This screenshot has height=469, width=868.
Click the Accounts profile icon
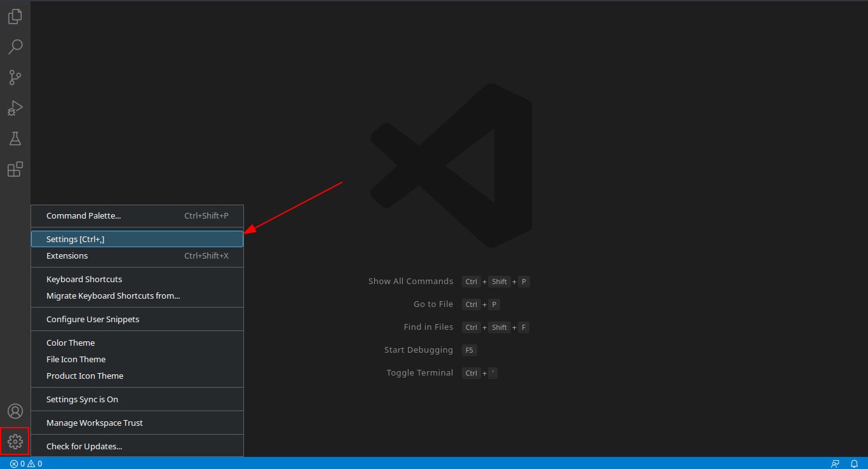pos(15,411)
